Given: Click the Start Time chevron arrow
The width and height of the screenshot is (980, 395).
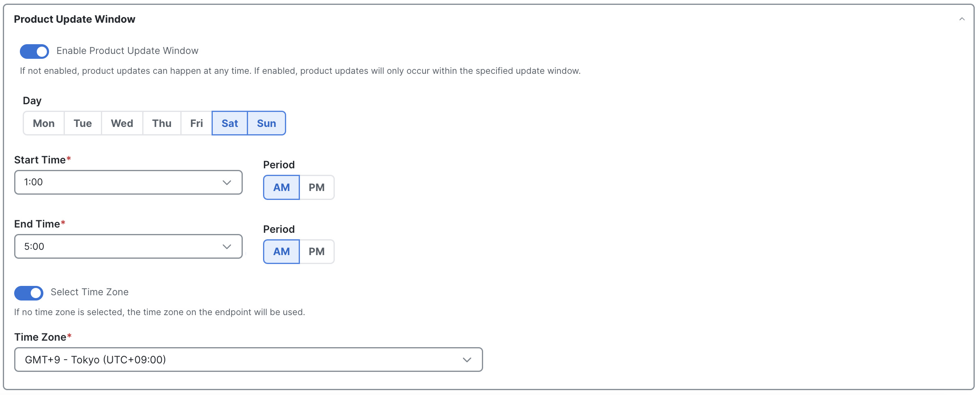Looking at the screenshot, I should click(x=227, y=182).
